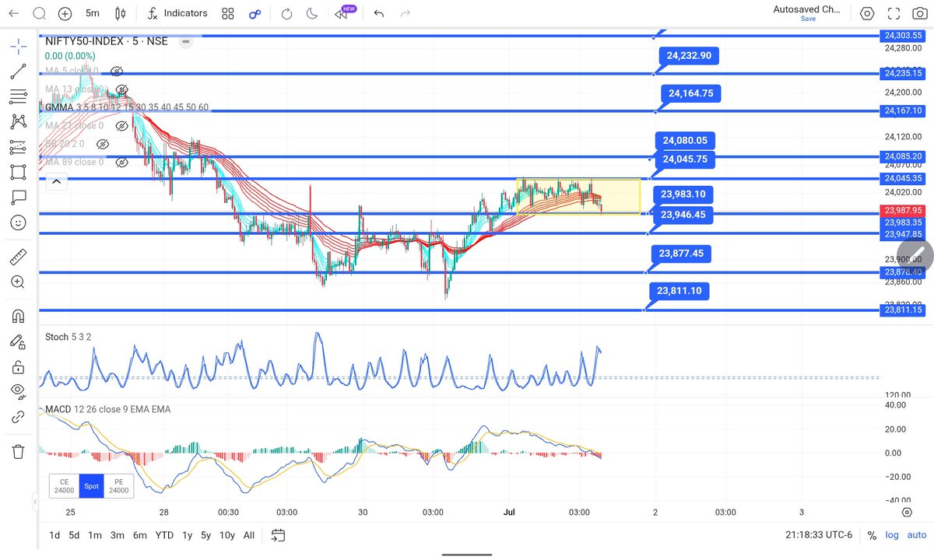The width and height of the screenshot is (934, 560).
Task: Set range to 10y
Action: 226,535
